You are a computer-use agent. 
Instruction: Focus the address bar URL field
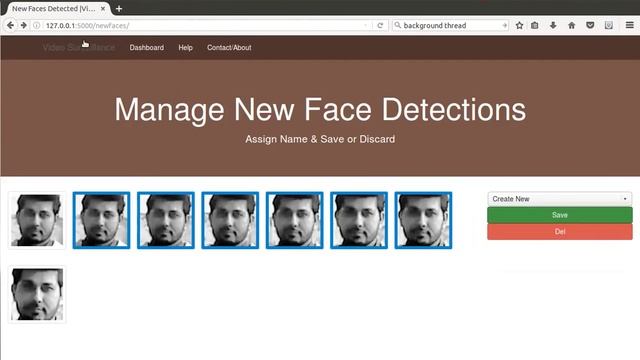[204, 25]
